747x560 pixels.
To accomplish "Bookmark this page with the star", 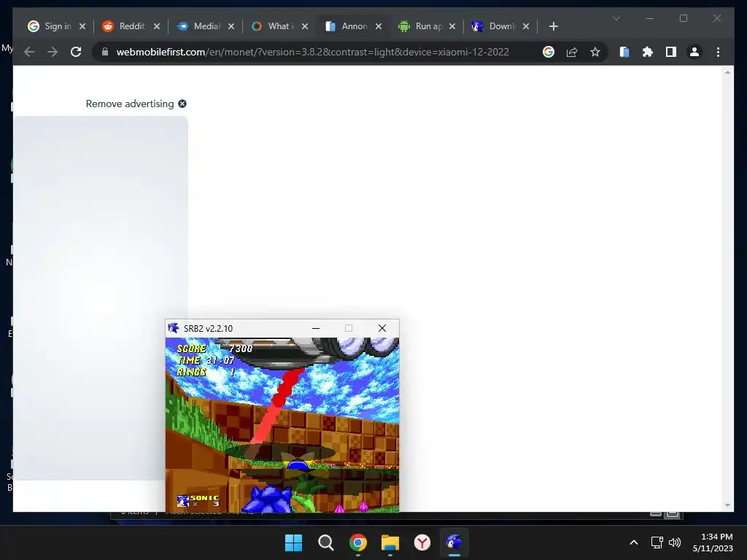I will click(x=595, y=52).
